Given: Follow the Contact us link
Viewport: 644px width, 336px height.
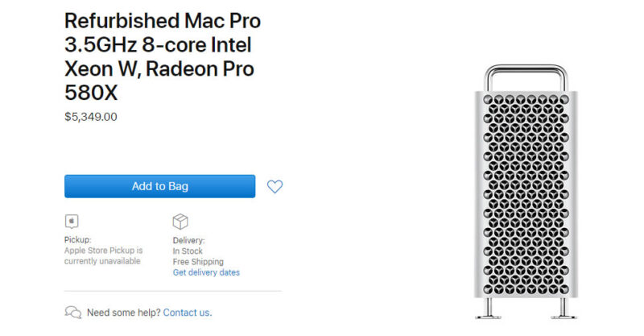Looking at the screenshot, I should click(187, 313).
